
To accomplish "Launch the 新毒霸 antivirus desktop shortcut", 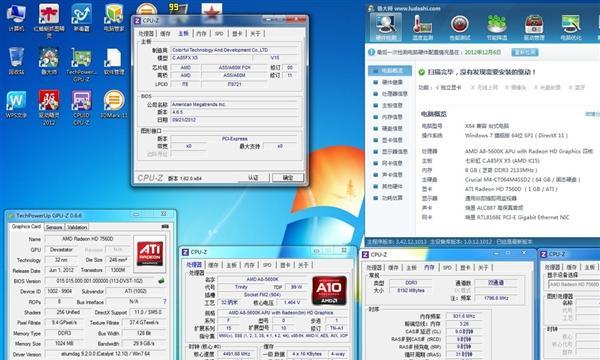I will click(x=82, y=18).
